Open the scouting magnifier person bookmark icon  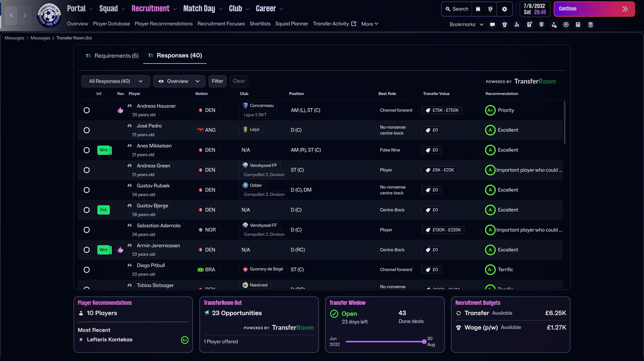[517, 24]
